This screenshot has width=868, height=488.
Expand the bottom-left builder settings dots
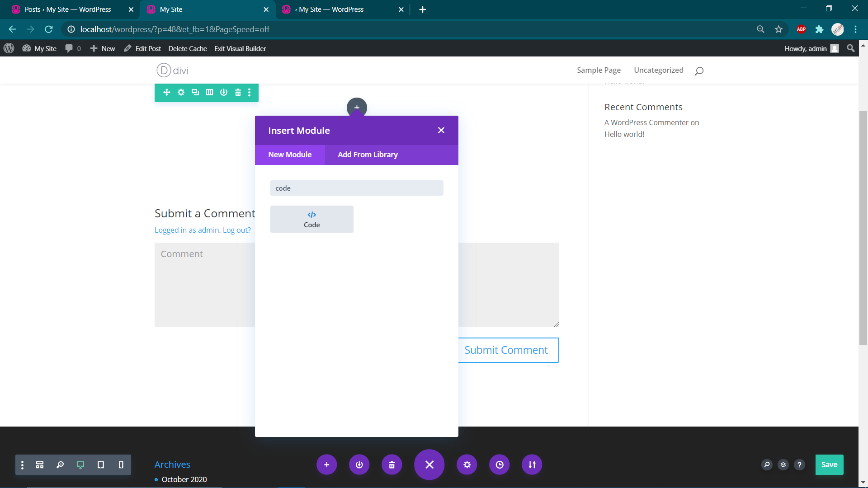click(x=22, y=465)
